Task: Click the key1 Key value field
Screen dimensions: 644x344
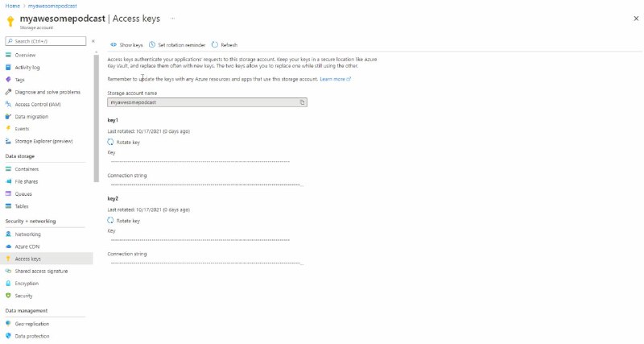Action: coord(200,161)
